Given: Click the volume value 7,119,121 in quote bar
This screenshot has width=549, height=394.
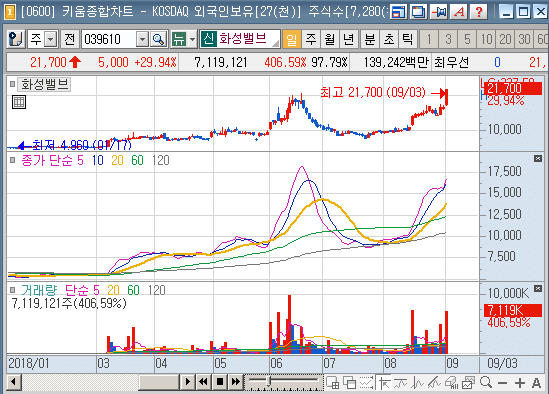Looking at the screenshot, I should [221, 62].
